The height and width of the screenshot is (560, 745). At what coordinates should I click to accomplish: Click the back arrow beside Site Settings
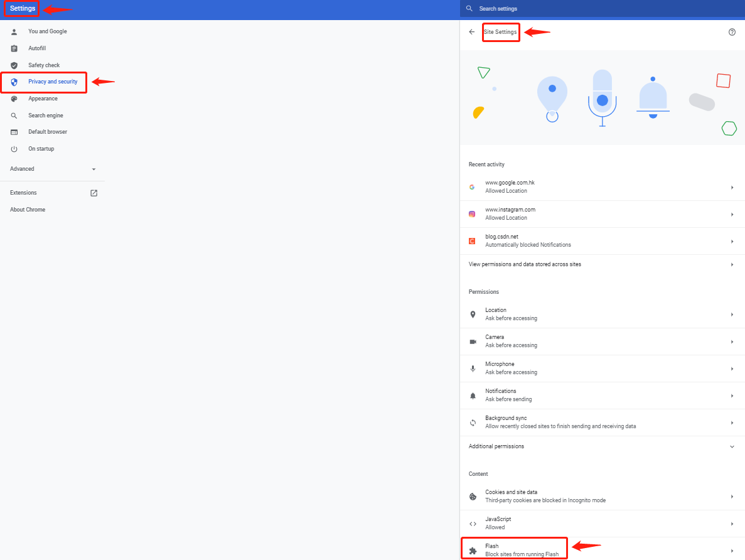pyautogui.click(x=472, y=32)
